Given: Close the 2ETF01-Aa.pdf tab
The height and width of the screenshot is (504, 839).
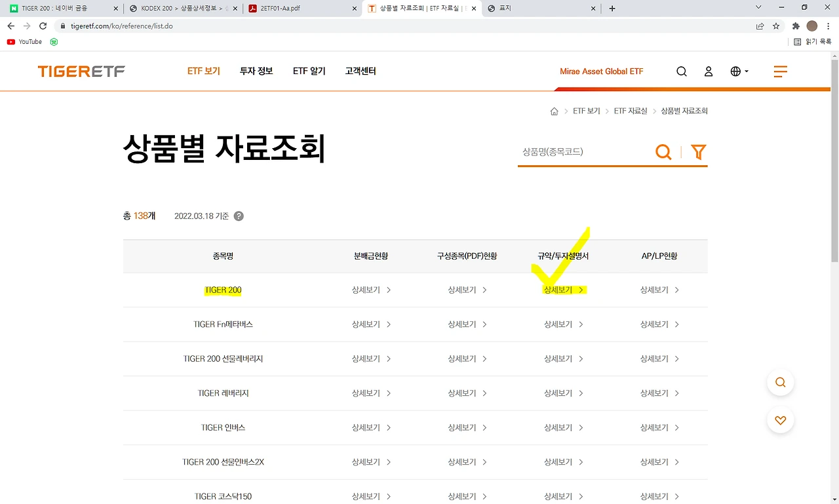Looking at the screenshot, I should [354, 9].
